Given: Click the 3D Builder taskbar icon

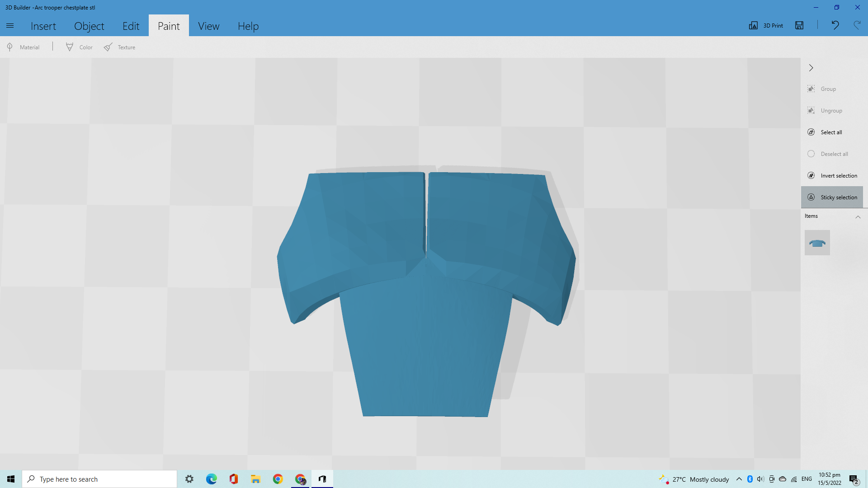Looking at the screenshot, I should pos(322,479).
